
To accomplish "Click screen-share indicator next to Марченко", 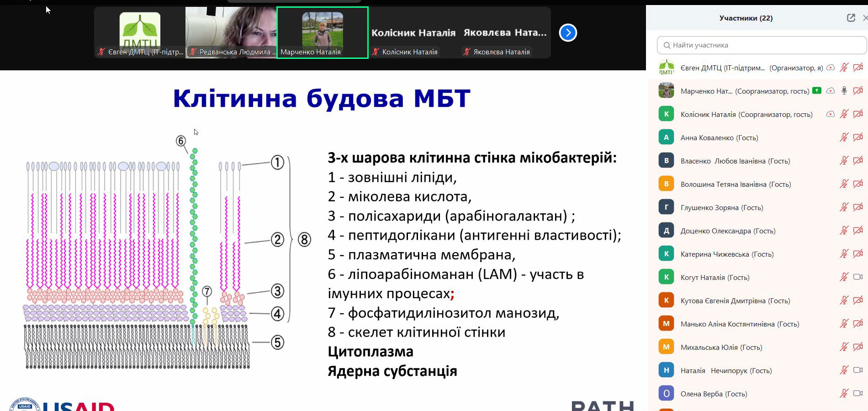I will tap(817, 90).
